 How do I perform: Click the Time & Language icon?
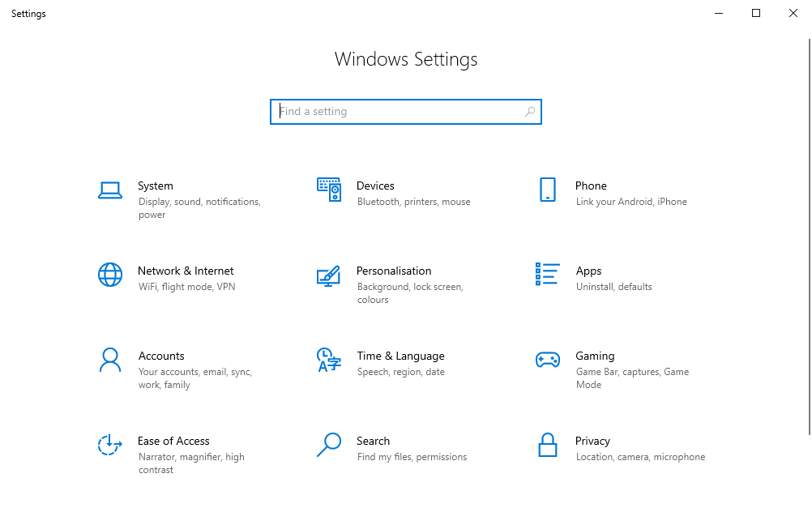tap(328, 360)
